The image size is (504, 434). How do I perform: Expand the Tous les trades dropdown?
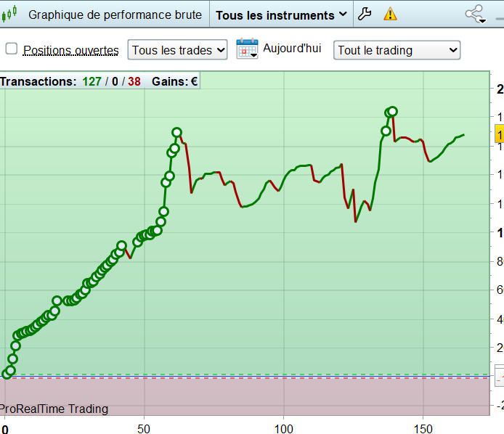pos(177,50)
